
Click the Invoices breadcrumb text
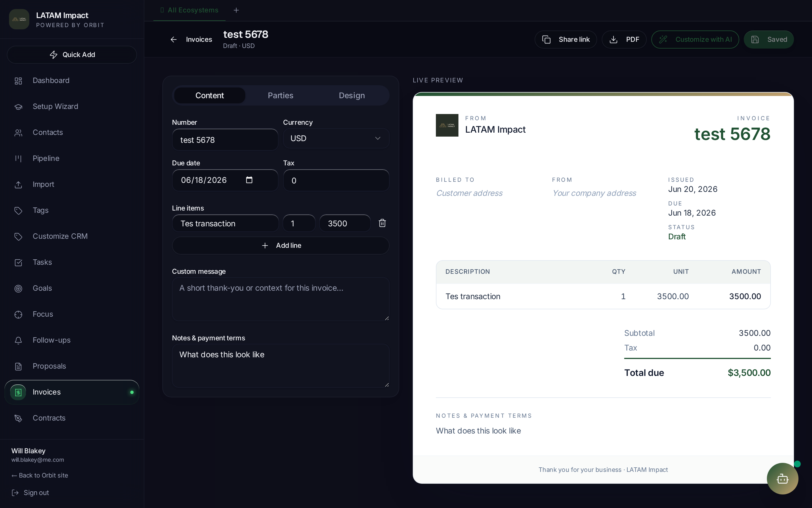(x=199, y=40)
